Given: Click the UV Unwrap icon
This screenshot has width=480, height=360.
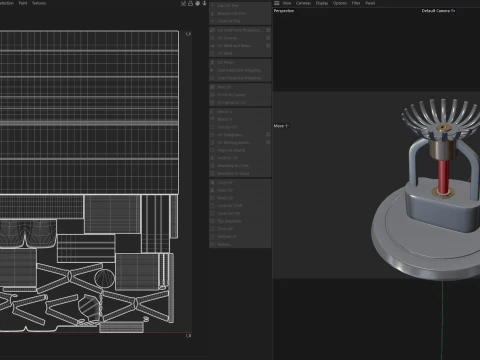Looking at the screenshot, I should [x=212, y=38].
